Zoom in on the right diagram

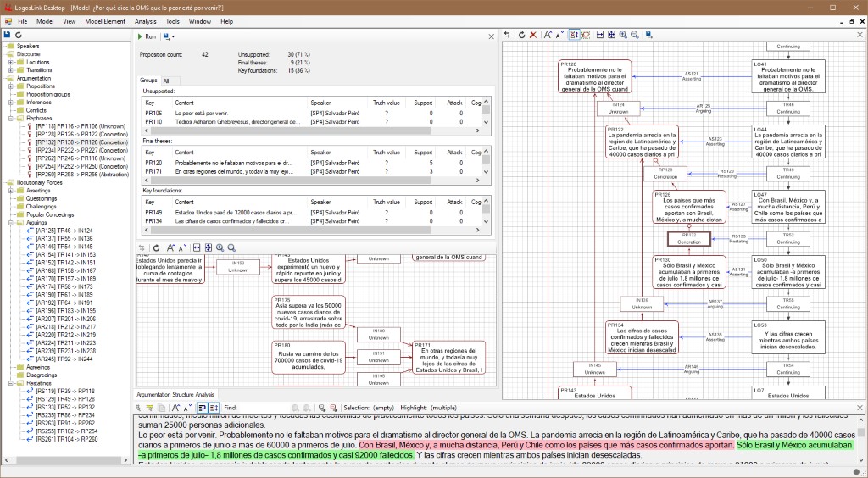click(623, 35)
